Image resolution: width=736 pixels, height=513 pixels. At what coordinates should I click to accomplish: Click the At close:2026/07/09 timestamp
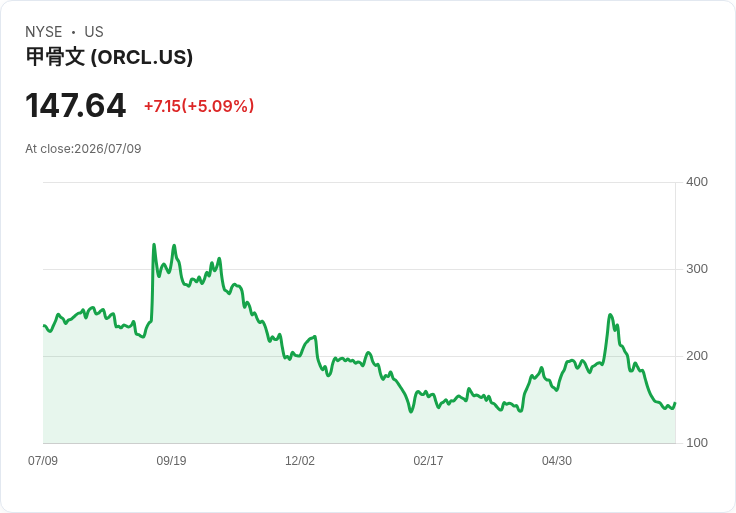(x=83, y=149)
